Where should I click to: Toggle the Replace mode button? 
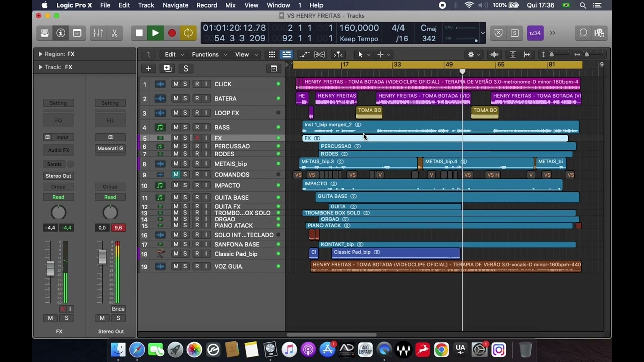[498, 33]
